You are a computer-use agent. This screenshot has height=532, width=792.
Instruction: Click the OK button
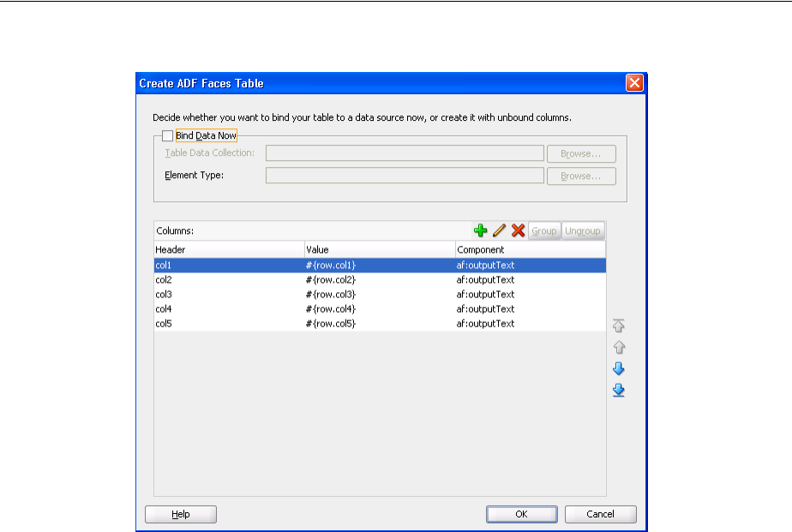(x=522, y=514)
